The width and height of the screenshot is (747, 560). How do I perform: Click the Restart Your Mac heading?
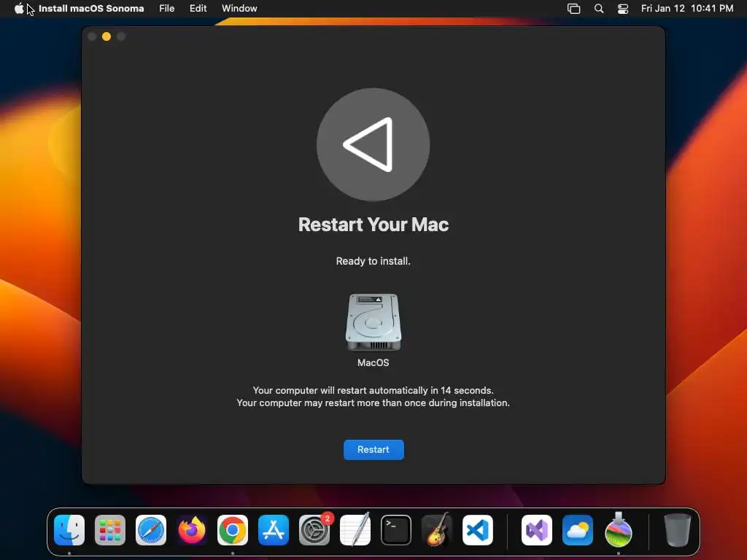coord(373,225)
